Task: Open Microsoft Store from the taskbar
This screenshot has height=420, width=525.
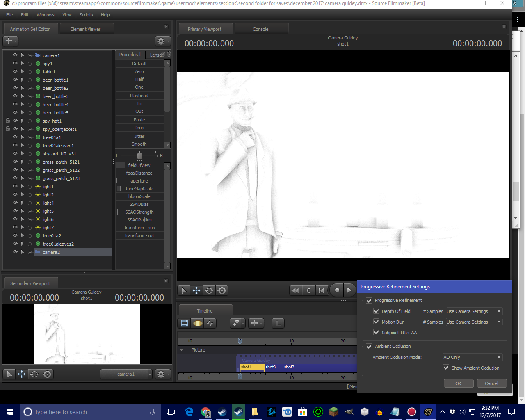Action: [302, 412]
